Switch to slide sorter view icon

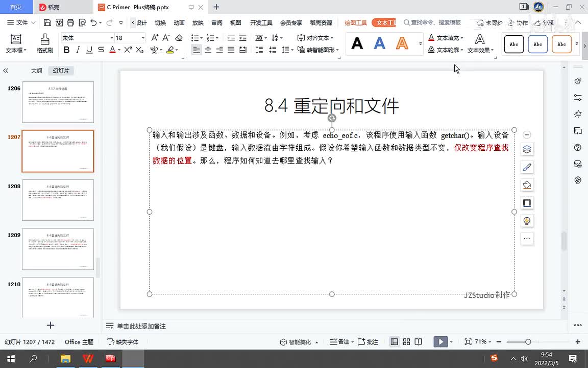[406, 342]
